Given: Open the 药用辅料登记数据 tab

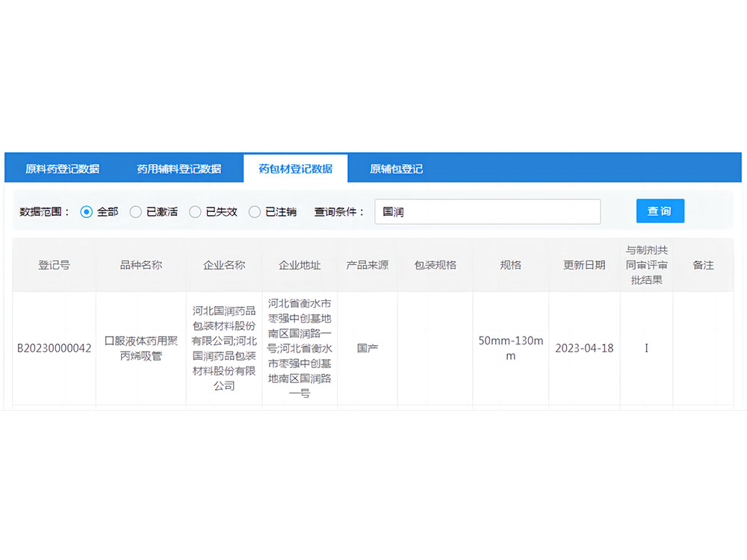Looking at the screenshot, I should 179,168.
